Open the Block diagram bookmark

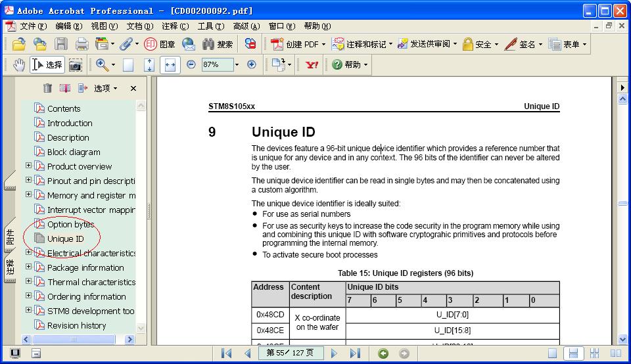click(74, 152)
